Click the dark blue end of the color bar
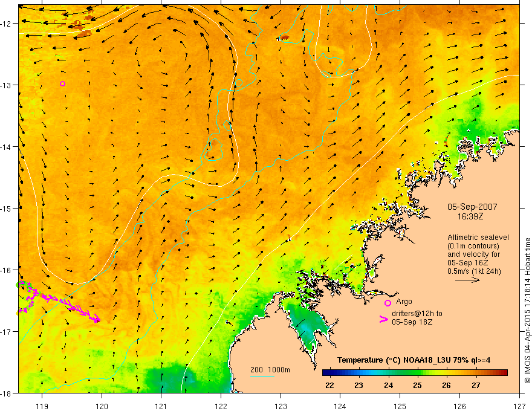Viewport: 532px width, 411px height. coord(326,372)
